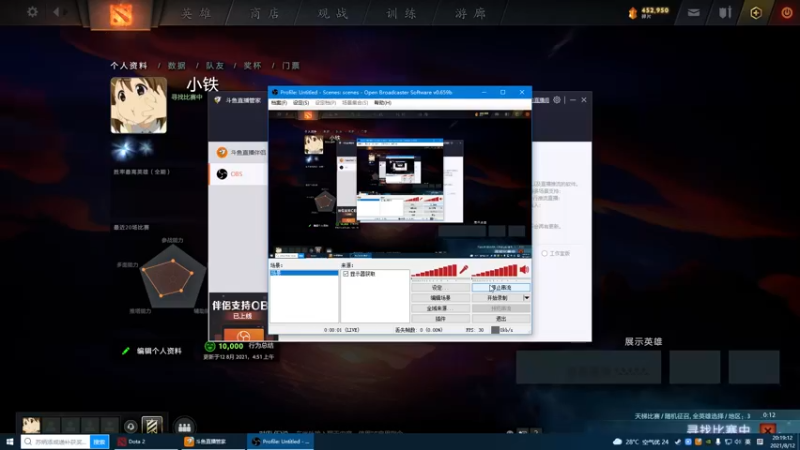Open the Dota 2 mail envelope icon
The width and height of the screenshot is (800, 450).
coord(693,13)
